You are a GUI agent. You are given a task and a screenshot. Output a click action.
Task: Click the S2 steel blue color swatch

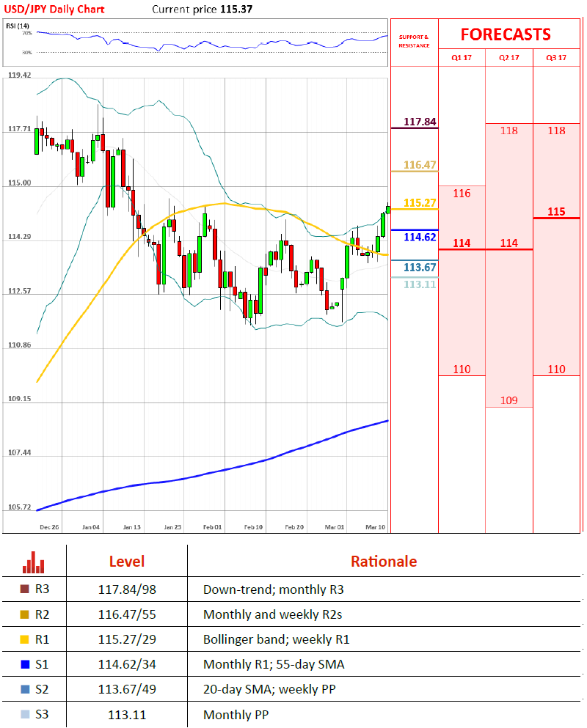(25, 689)
